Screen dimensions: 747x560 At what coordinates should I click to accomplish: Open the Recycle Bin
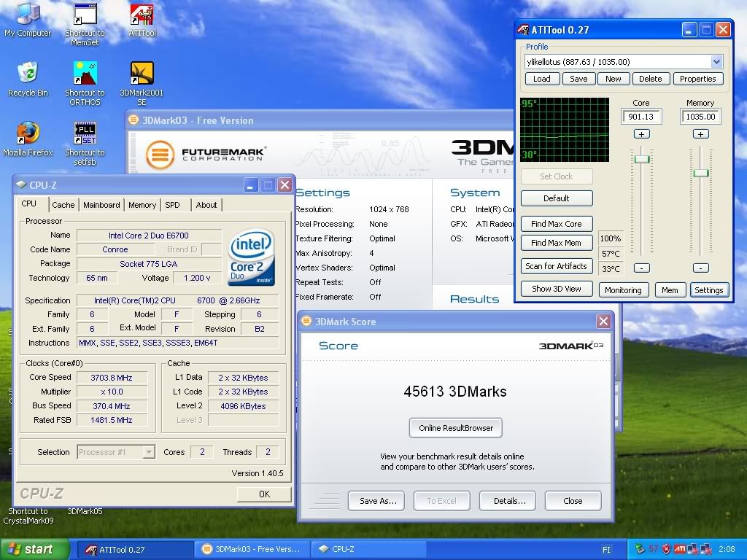pos(28,79)
